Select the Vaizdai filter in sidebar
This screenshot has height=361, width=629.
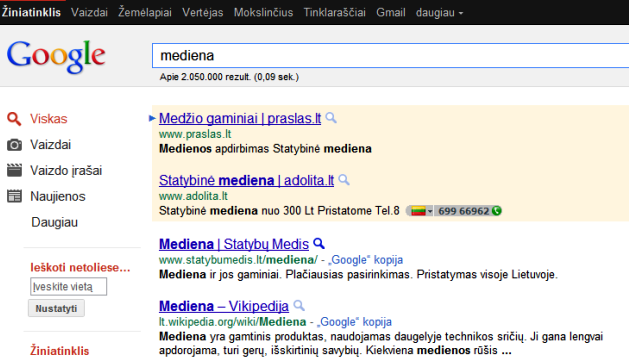tap(51, 144)
